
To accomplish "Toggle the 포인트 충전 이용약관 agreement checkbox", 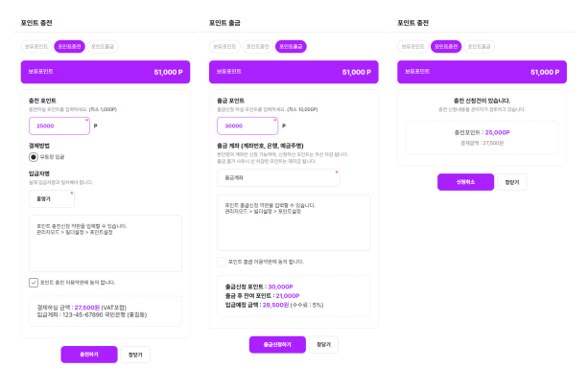I will 34,283.
